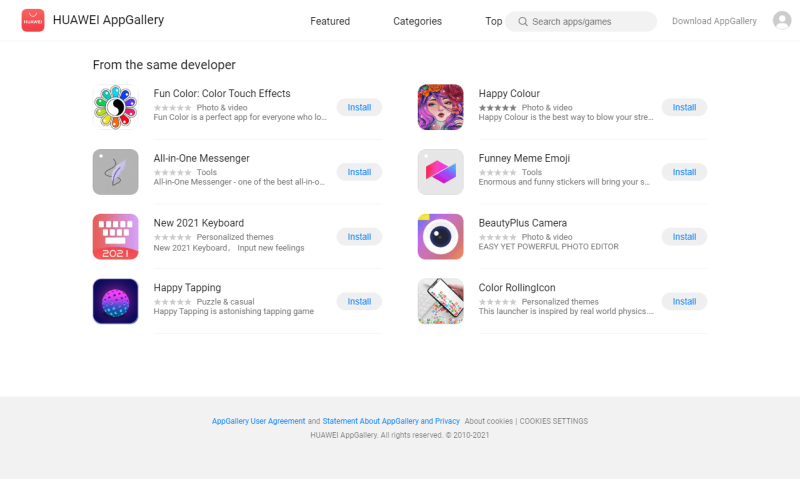Install the Happy Colour app

pyautogui.click(x=684, y=107)
